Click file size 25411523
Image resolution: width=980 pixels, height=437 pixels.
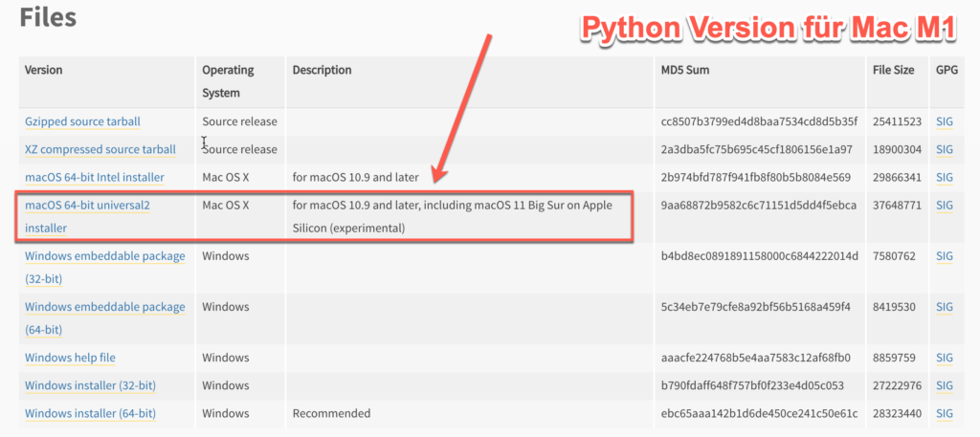[x=897, y=121]
